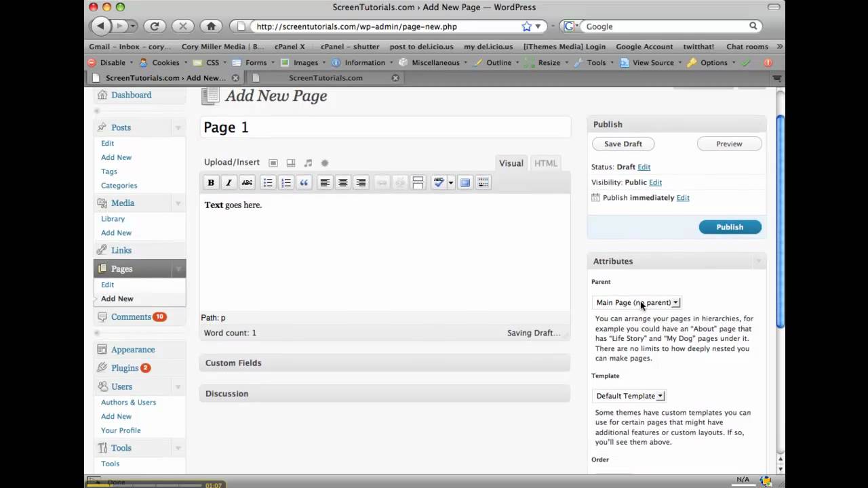Open the Plugins admin menu
Screen dimensions: 868x488
coord(125,368)
